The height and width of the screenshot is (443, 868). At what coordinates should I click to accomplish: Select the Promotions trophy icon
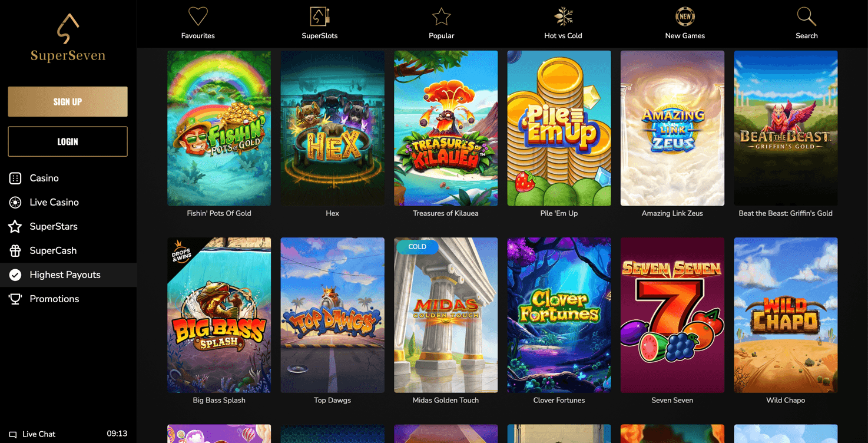(x=15, y=299)
